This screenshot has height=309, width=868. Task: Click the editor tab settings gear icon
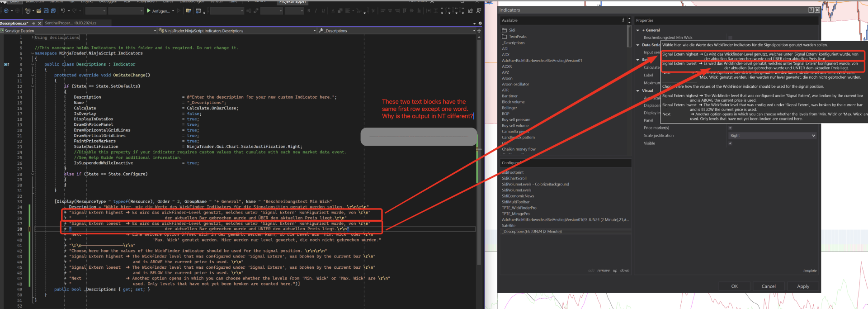(x=480, y=23)
